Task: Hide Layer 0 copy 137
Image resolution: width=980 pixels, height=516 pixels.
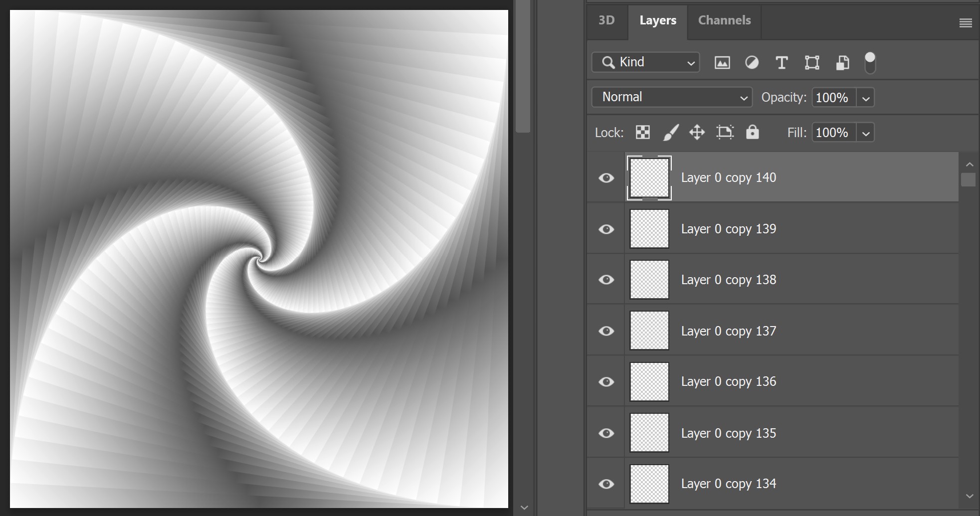Action: click(606, 331)
